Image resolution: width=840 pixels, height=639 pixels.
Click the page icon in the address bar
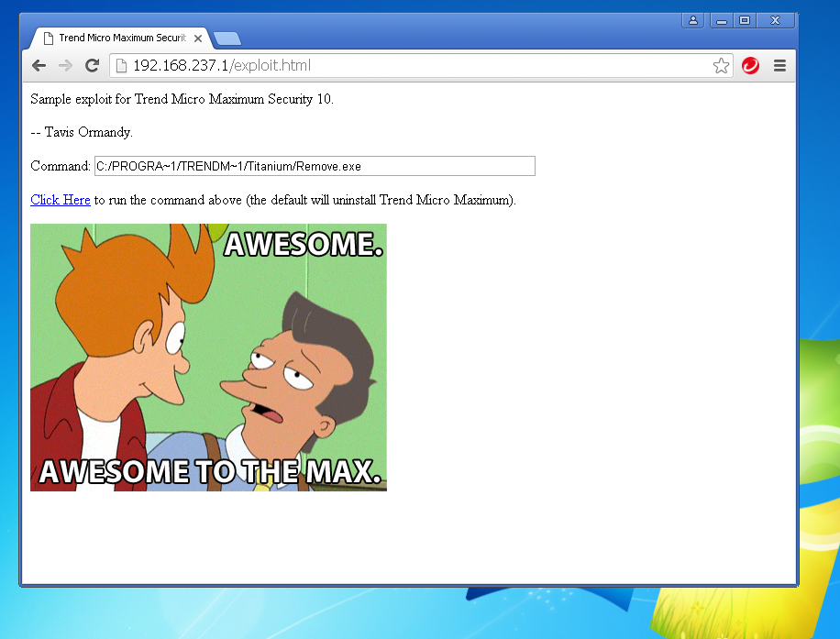(x=122, y=65)
